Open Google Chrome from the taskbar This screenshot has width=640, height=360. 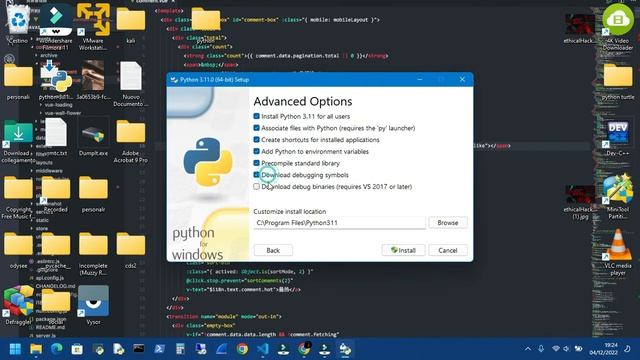coord(242,349)
